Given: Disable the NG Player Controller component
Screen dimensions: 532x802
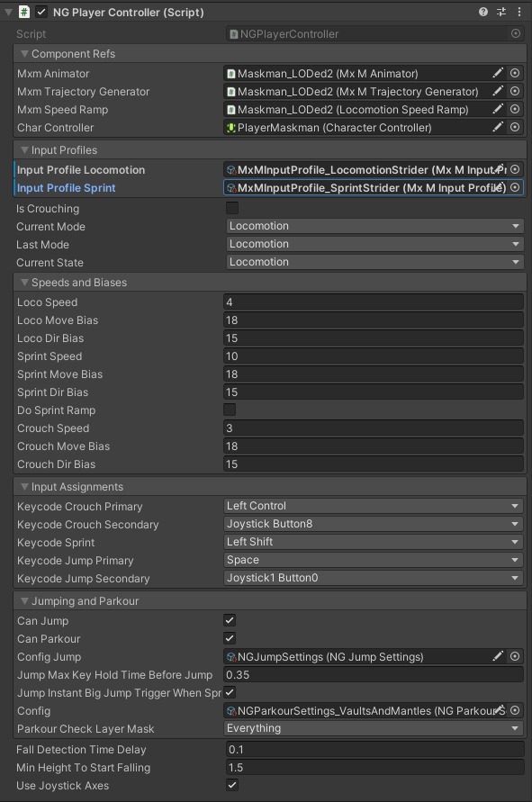Looking at the screenshot, I should [40, 12].
